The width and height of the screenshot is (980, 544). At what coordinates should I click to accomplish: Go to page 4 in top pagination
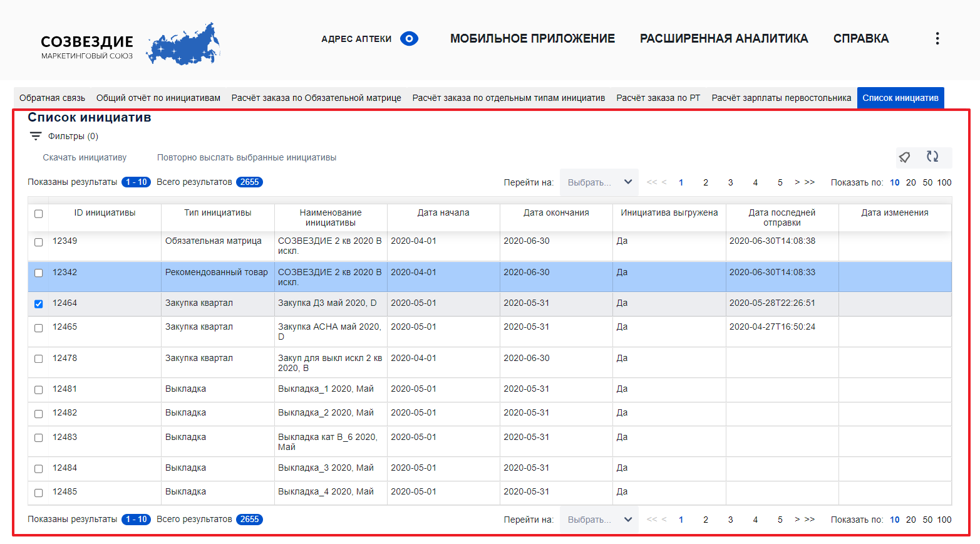[755, 182]
